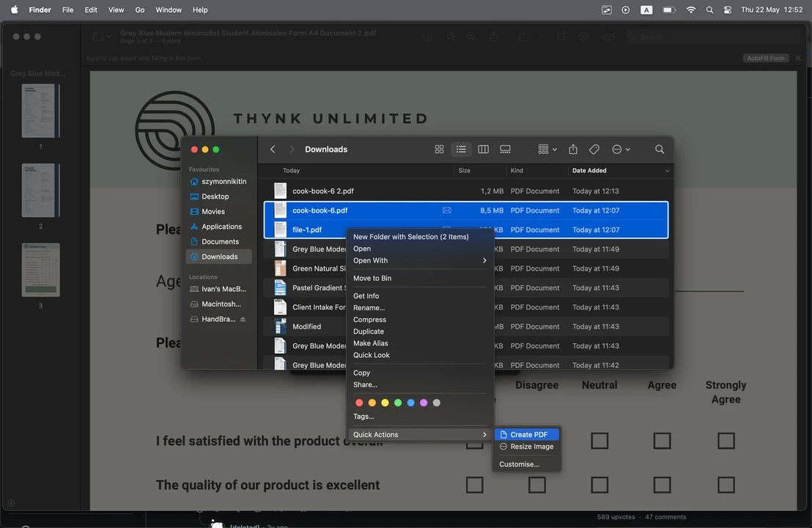The width and height of the screenshot is (812, 528).
Task: Apply the green tag colour
Action: point(398,403)
